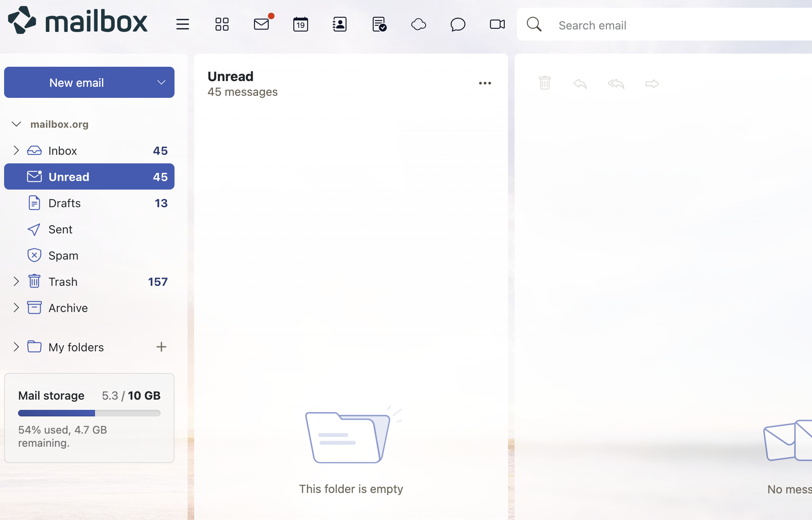Open the Drive cloud icon
The height and width of the screenshot is (520, 812).
(x=418, y=25)
